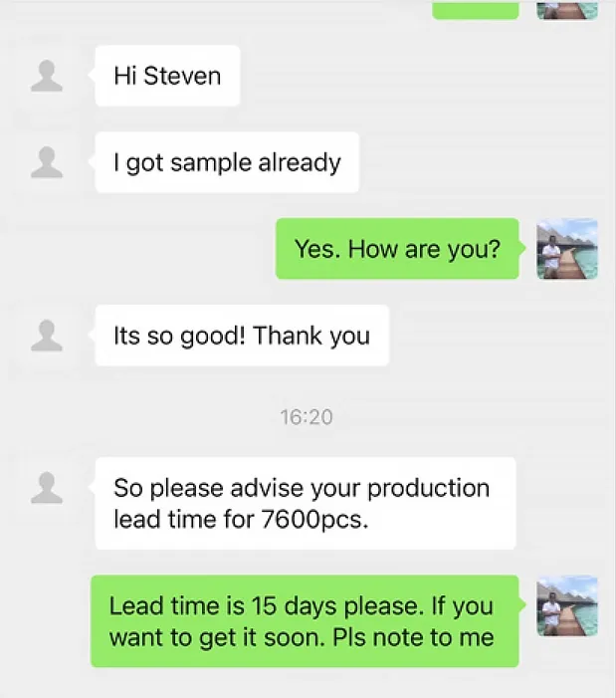
Task: Select the "Hi Steven" message bubble
Action: 167,76
